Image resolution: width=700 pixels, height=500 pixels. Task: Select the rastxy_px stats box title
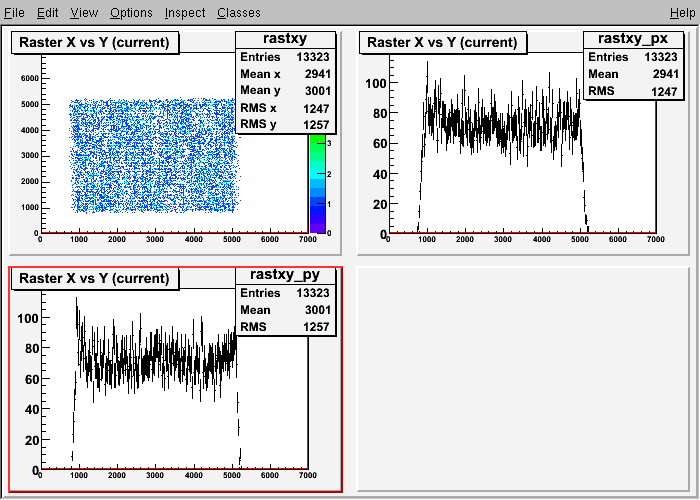[633, 39]
